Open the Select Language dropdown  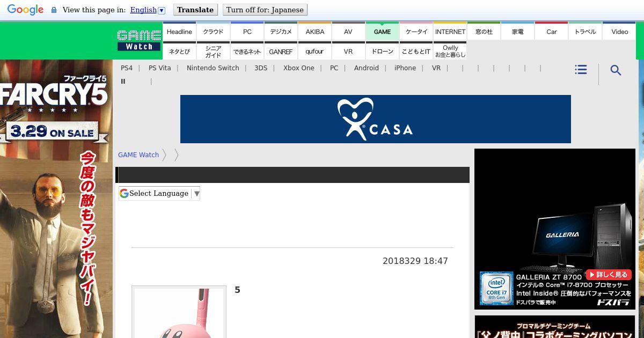[x=159, y=193]
